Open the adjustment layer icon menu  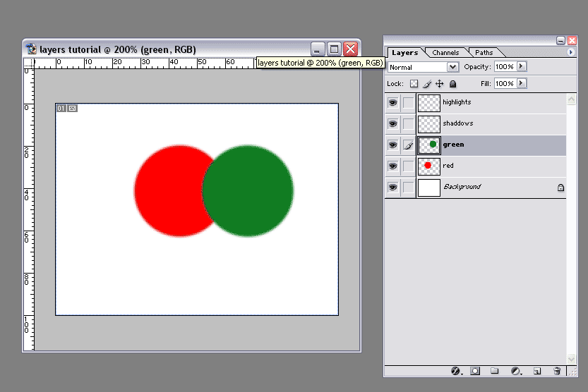click(516, 371)
